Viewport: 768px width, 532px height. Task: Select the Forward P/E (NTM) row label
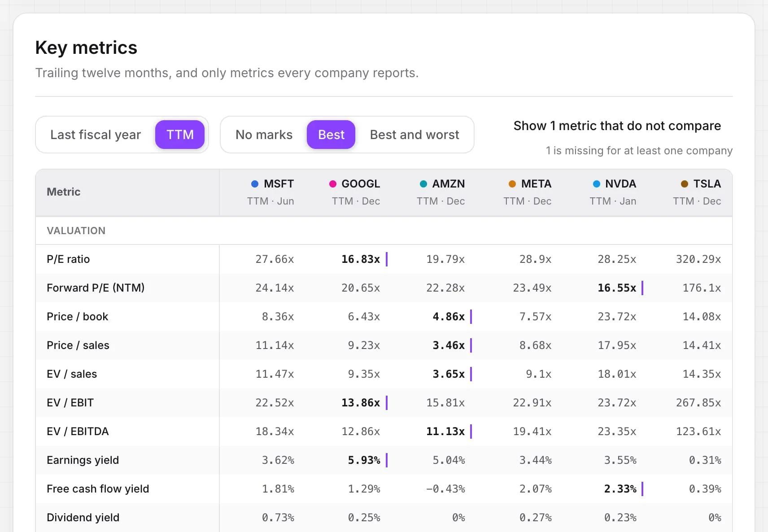point(96,288)
